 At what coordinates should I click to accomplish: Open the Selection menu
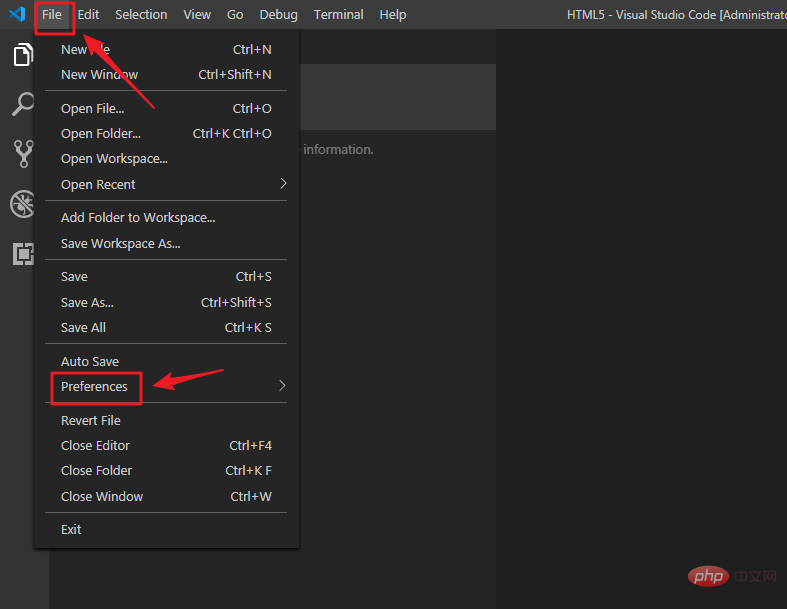click(x=141, y=14)
